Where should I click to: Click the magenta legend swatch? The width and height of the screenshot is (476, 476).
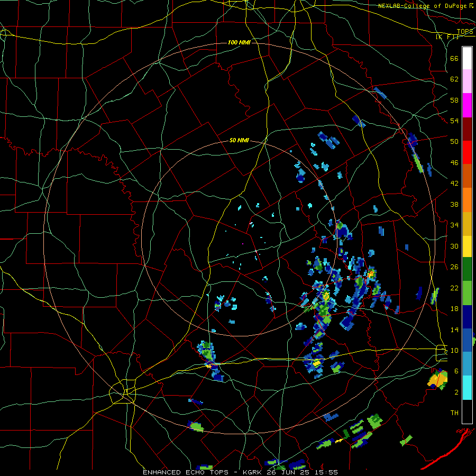click(x=467, y=105)
